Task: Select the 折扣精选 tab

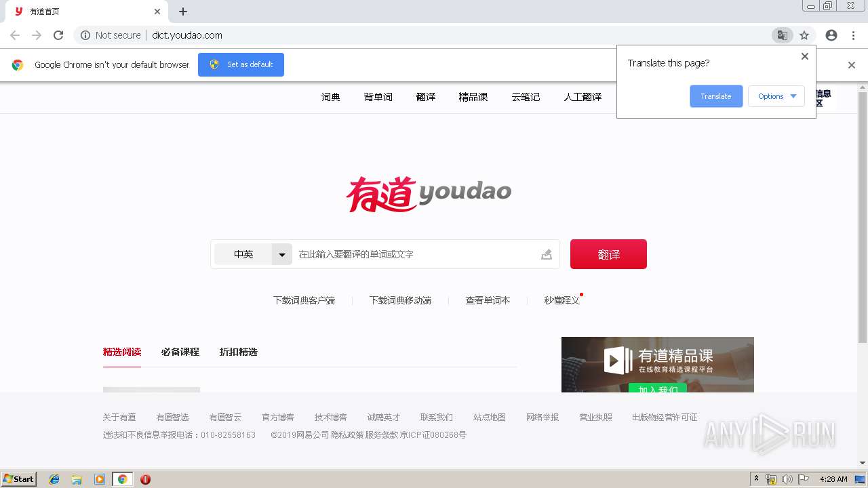Action: click(x=239, y=352)
